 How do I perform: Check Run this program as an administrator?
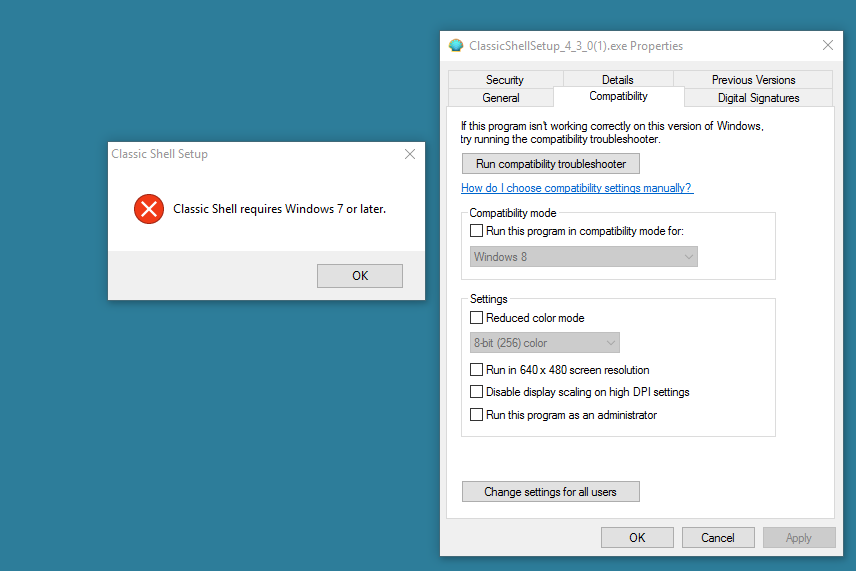(x=476, y=415)
